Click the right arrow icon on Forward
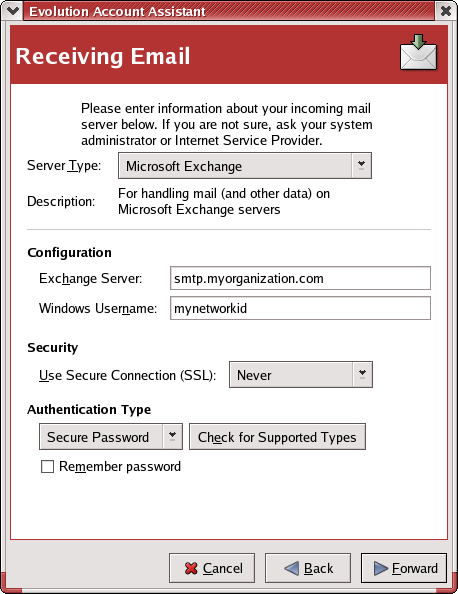458x594 pixels. click(381, 568)
